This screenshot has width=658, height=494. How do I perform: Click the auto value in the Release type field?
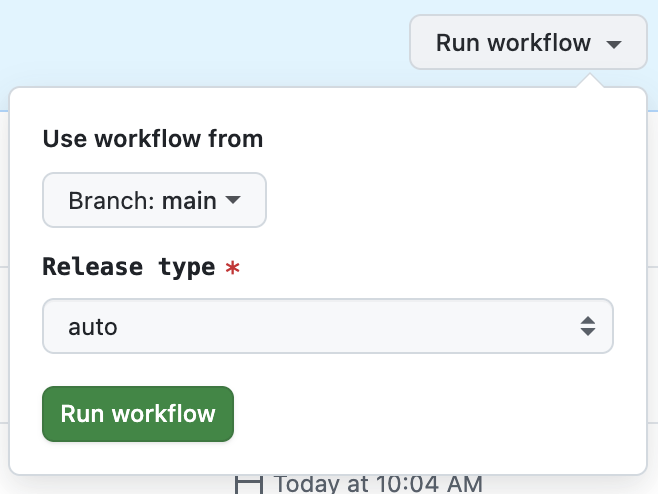(93, 326)
